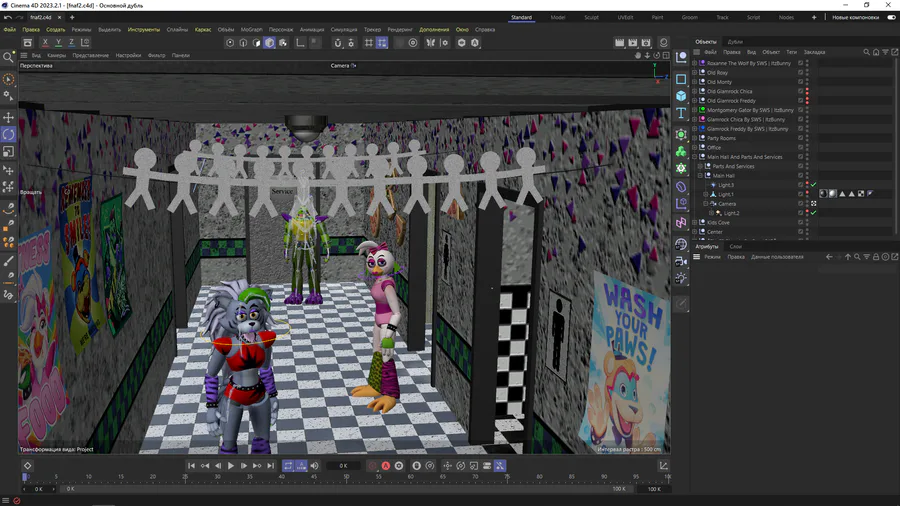The image size is (900, 506).
Task: Click the Text spline T icon
Action: (x=681, y=112)
